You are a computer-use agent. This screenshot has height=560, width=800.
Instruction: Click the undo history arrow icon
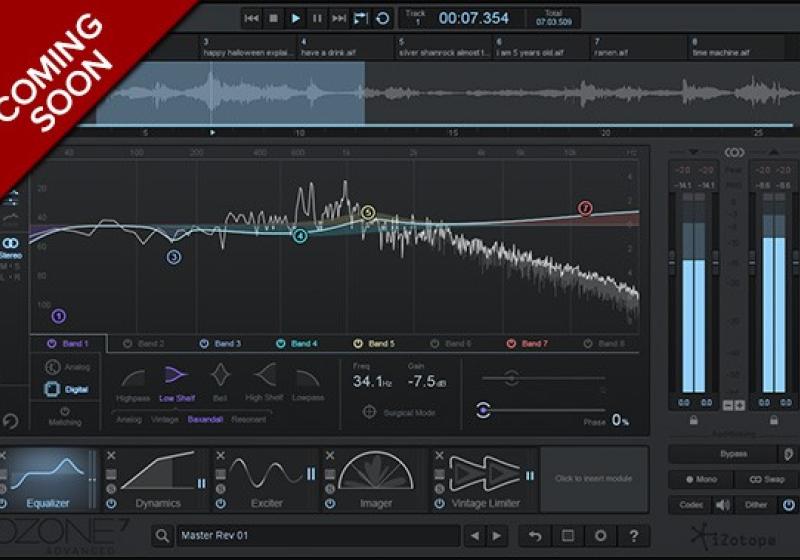pyautogui.click(x=536, y=536)
